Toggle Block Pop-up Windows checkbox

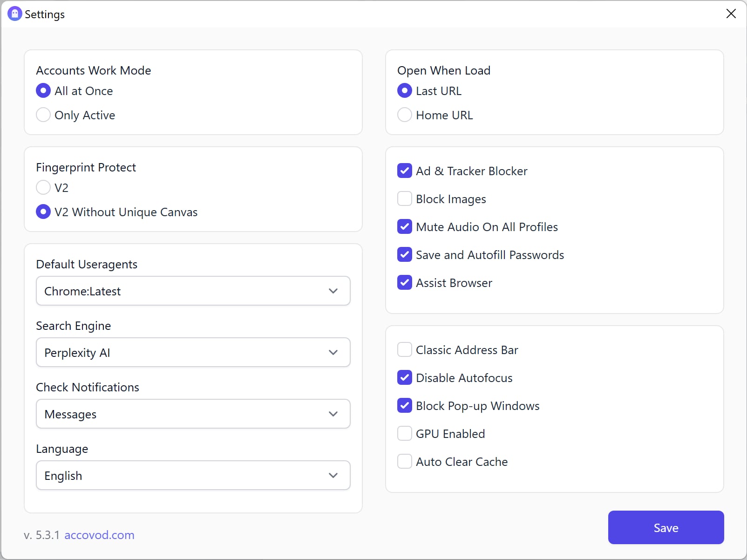(405, 406)
